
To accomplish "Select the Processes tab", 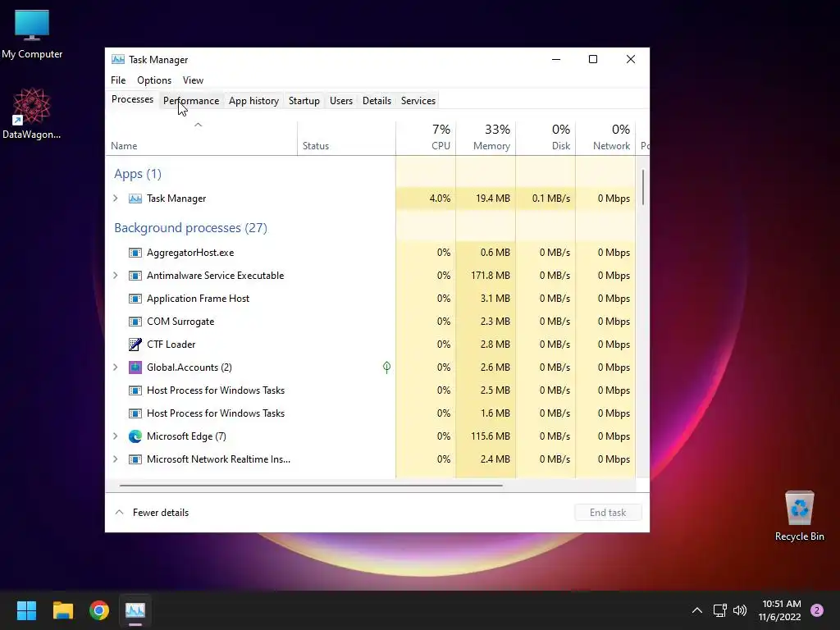I will point(132,99).
